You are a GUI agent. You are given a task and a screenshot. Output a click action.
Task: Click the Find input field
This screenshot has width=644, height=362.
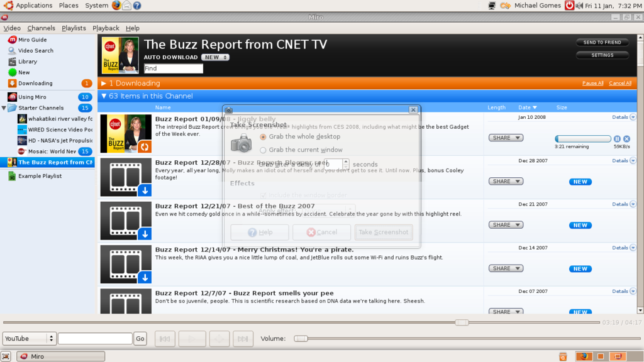174,69
